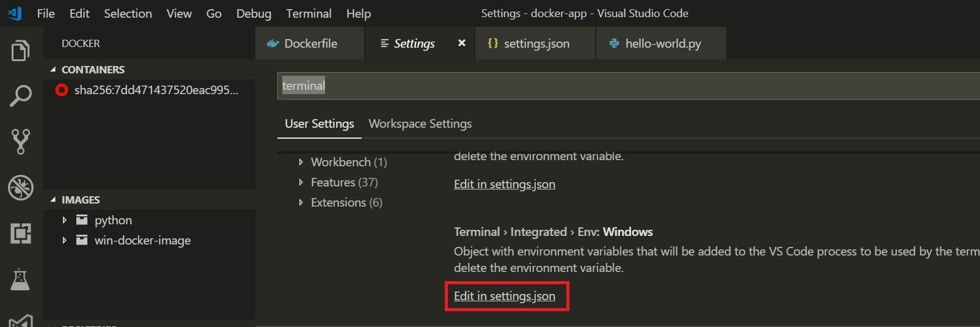Click the stopped container red icon
Image resolution: width=980 pixels, height=327 pixels.
[x=61, y=90]
